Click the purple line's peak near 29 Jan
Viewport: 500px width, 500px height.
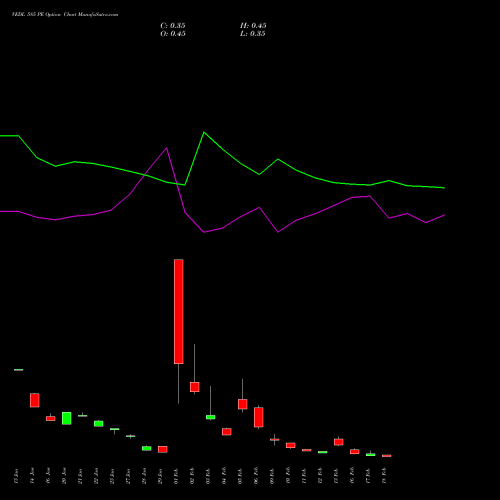click(167, 148)
